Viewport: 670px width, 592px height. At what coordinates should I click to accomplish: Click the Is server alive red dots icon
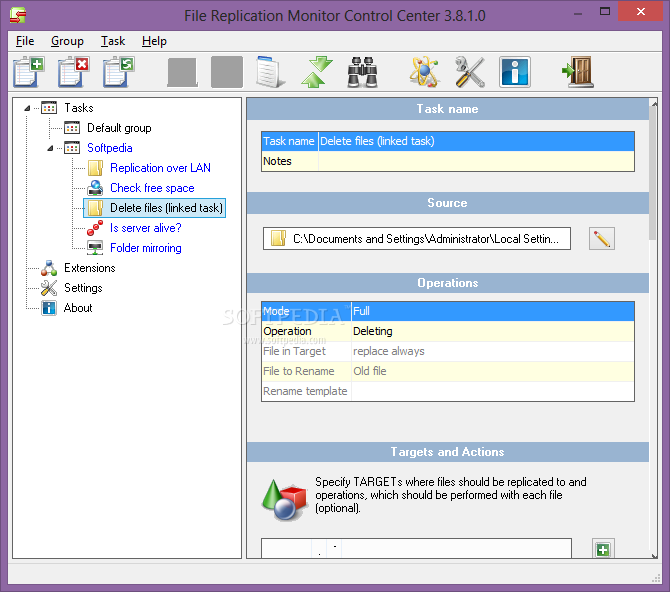coord(95,228)
